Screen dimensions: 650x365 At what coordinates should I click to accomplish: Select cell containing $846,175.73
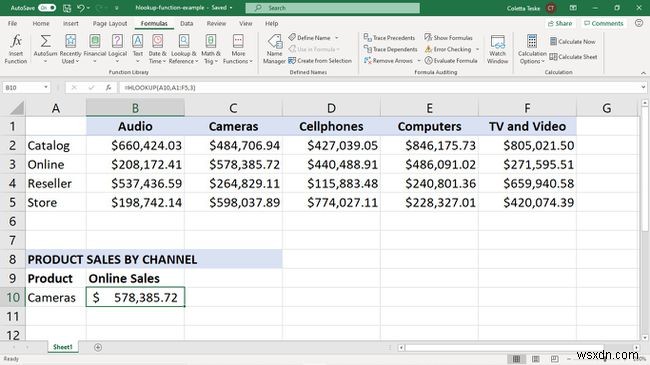pyautogui.click(x=429, y=145)
